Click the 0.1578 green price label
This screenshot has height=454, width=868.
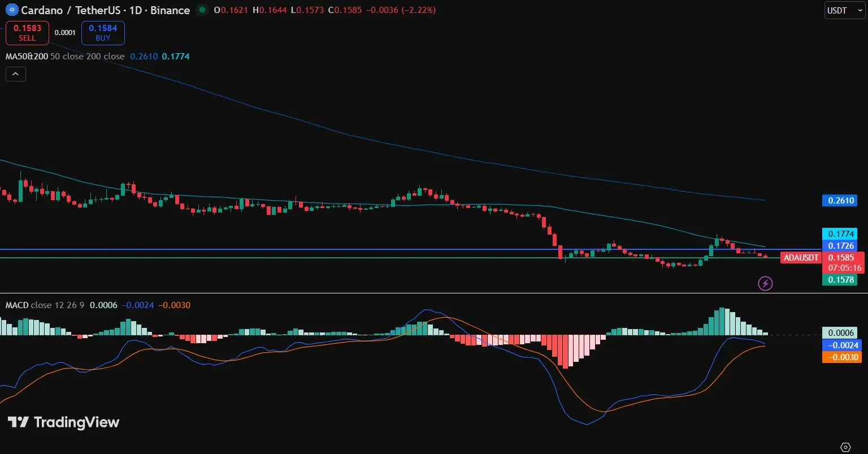point(840,279)
